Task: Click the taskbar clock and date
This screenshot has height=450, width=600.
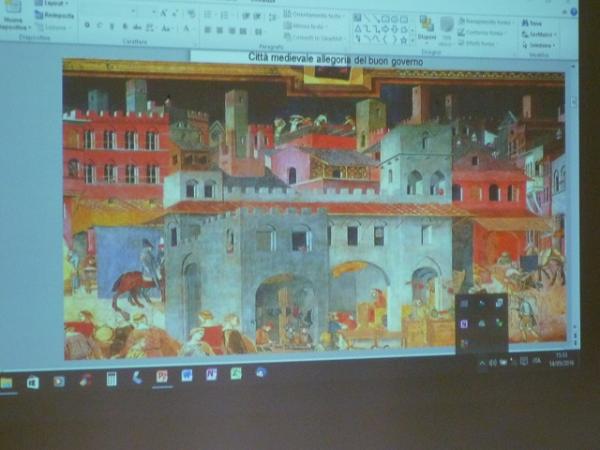Action: tap(561, 360)
